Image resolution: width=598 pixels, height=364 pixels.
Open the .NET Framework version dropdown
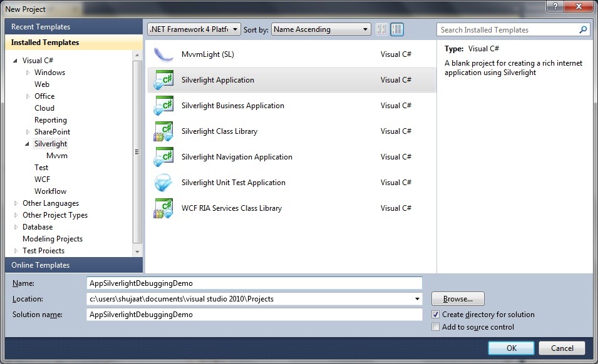194,29
